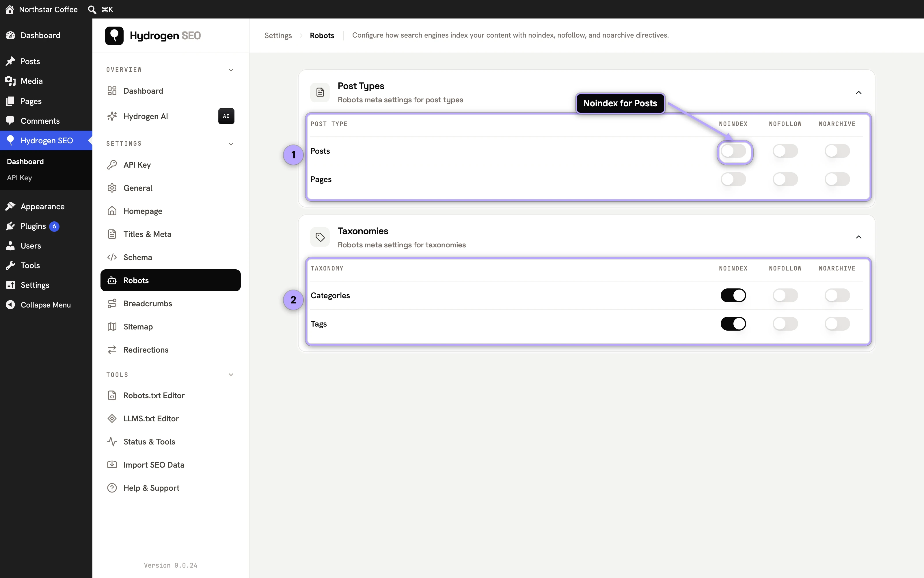
Task: Click Collapse Menu in admin sidebar
Action: (x=46, y=305)
